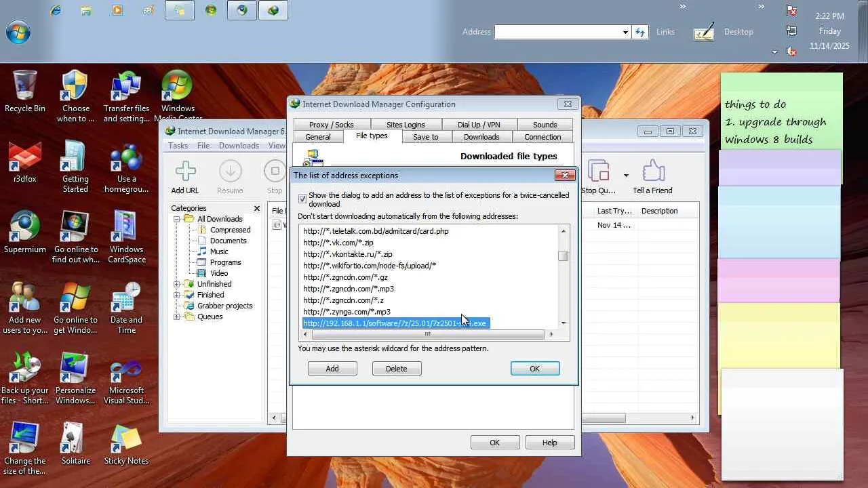The image size is (868, 488).
Task: Open Windows Media Player taskbar icon
Action: (x=117, y=10)
